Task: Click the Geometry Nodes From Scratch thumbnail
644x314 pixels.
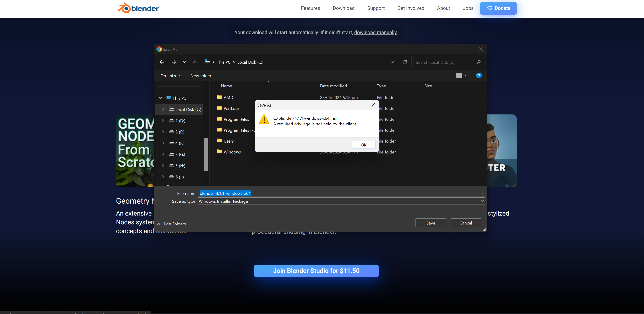Action: [135, 151]
